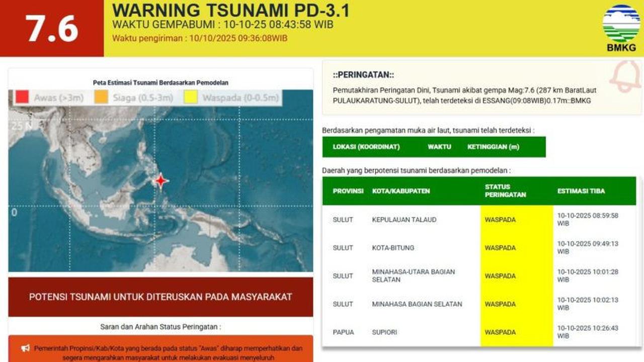Click the POTENSI TSUNAMI UNTUK DITERUSKAN banner
The height and width of the screenshot is (362, 644).
pyautogui.click(x=160, y=296)
